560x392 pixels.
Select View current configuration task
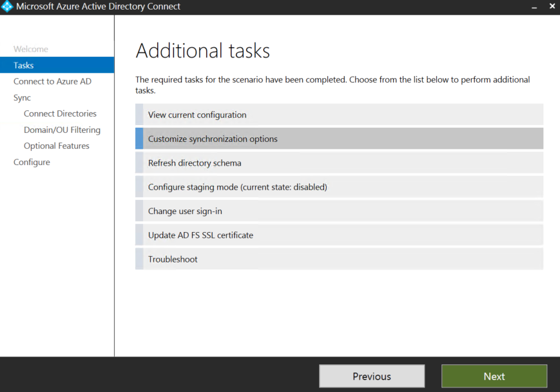tap(339, 115)
